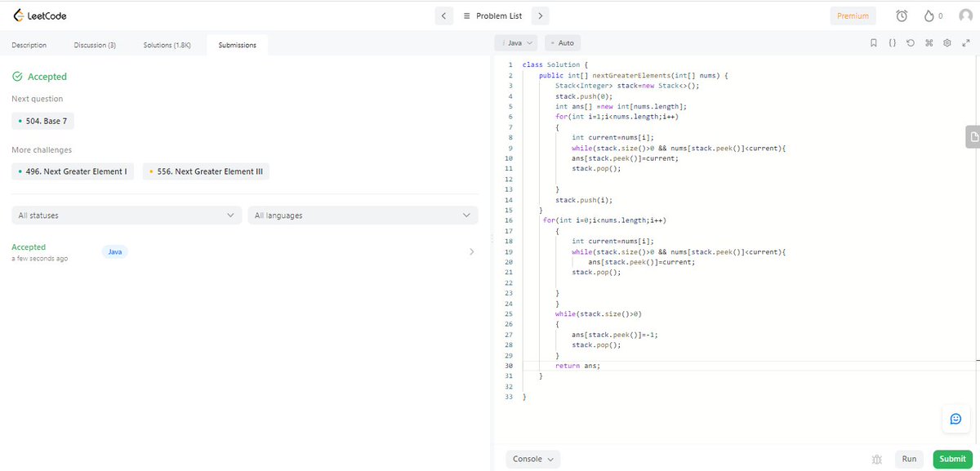Toggle fullscreen editor icon
Viewport: 980px width, 471px height.
pos(965,42)
